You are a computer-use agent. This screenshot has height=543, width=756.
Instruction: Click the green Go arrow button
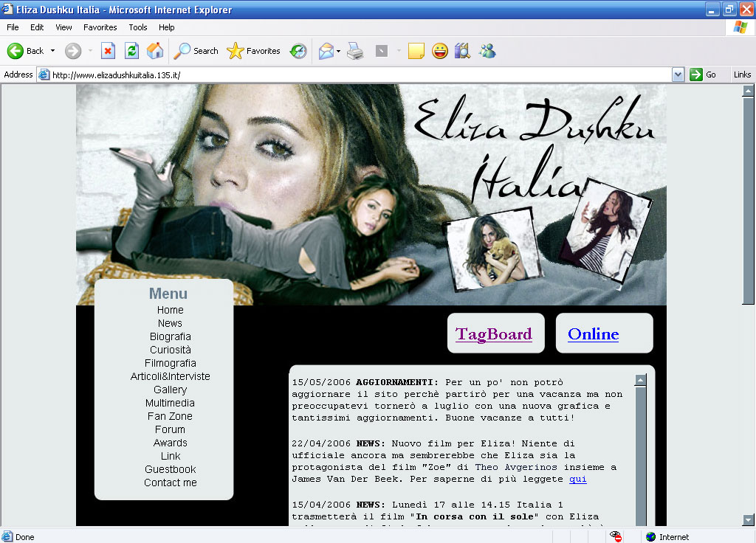[695, 75]
